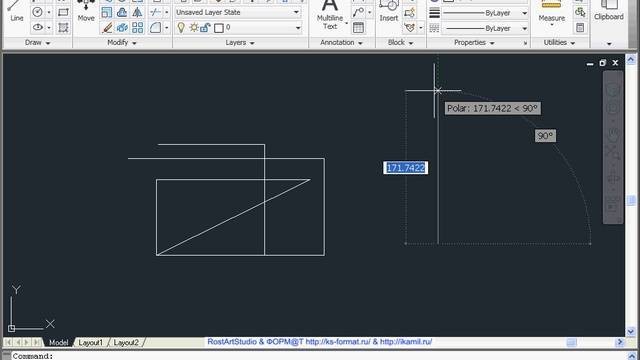Click the Insert block icon
The image size is (640, 360).
389,11
